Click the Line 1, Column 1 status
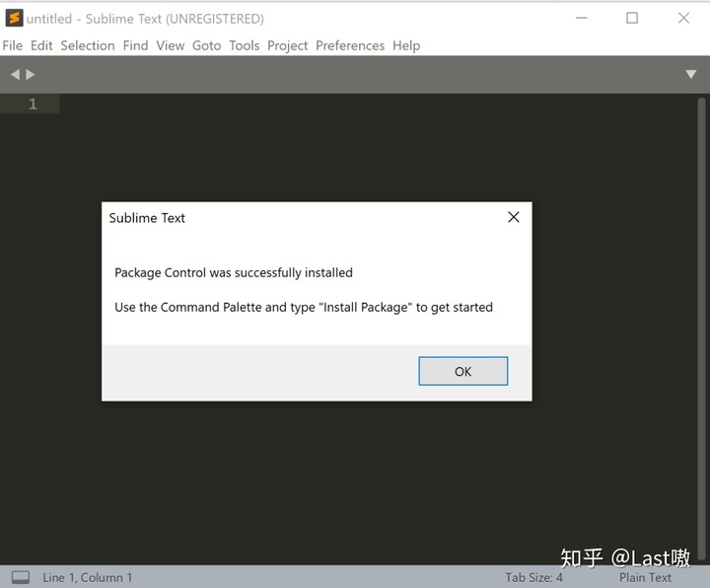 (88, 577)
